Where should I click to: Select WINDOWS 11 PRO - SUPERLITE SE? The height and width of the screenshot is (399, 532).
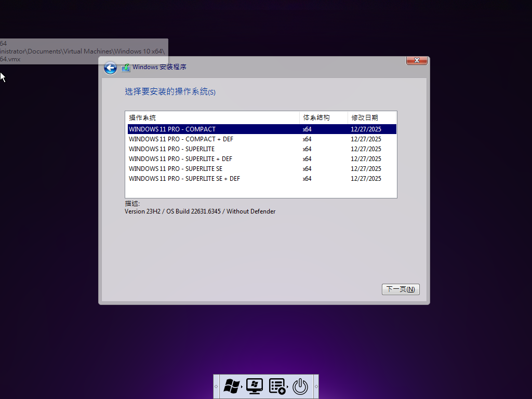click(x=176, y=169)
